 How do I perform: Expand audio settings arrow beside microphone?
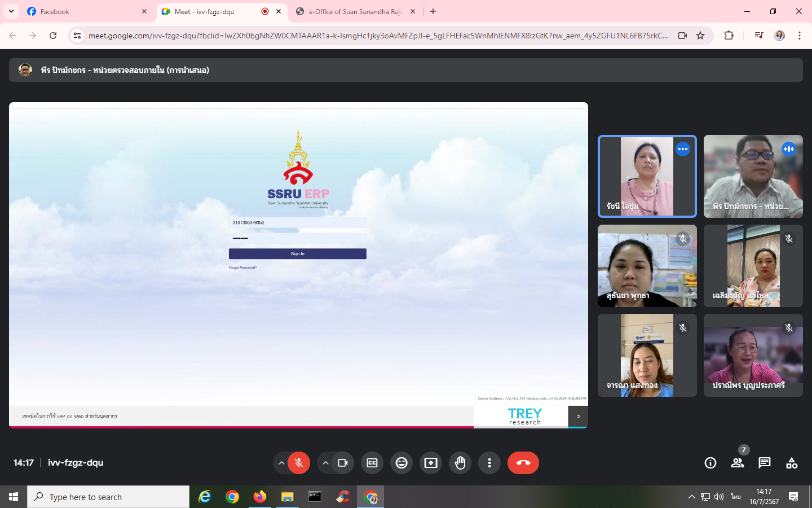[281, 463]
